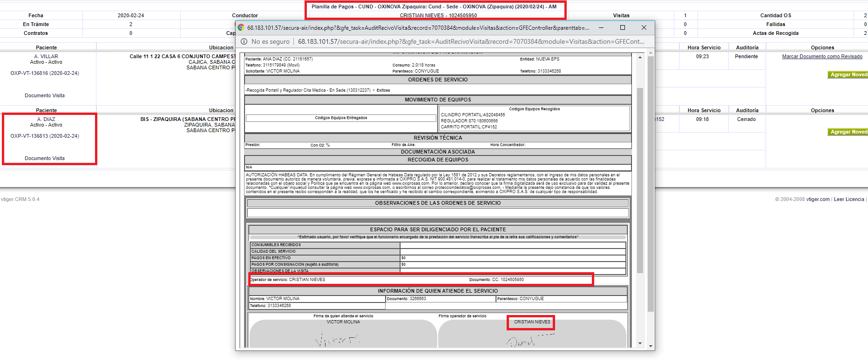
Task: Minimize the popup audit window
Action: (601, 27)
